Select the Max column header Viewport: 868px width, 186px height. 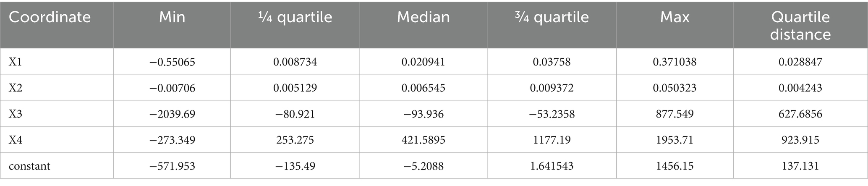(675, 17)
